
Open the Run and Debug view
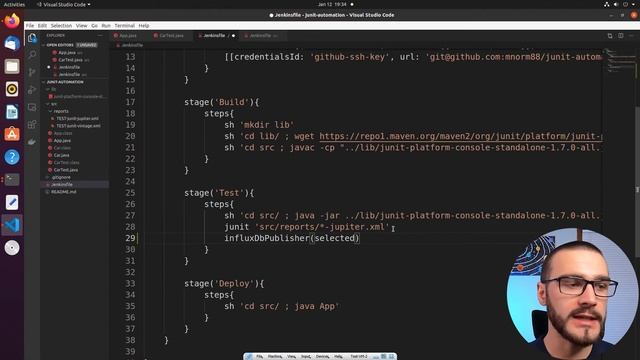tap(32, 90)
